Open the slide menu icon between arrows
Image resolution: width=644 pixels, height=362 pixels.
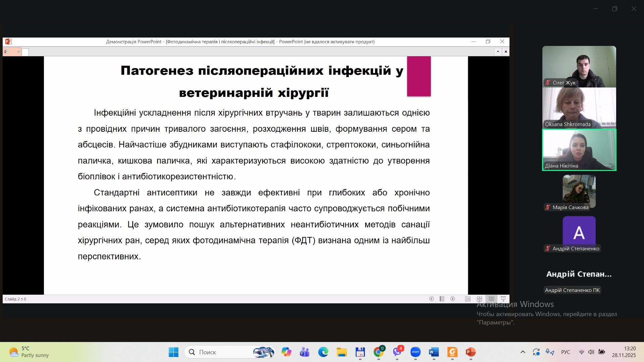coord(442,299)
